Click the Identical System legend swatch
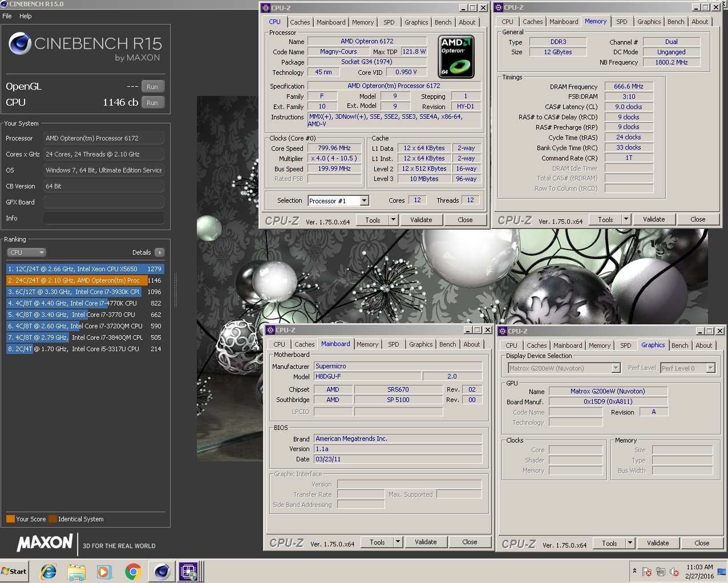728x583 pixels. point(52,519)
